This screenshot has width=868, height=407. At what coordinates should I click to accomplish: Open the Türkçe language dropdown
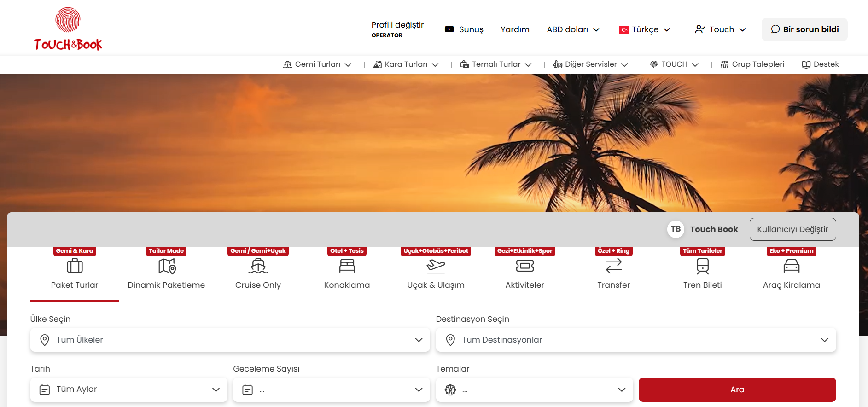point(645,29)
